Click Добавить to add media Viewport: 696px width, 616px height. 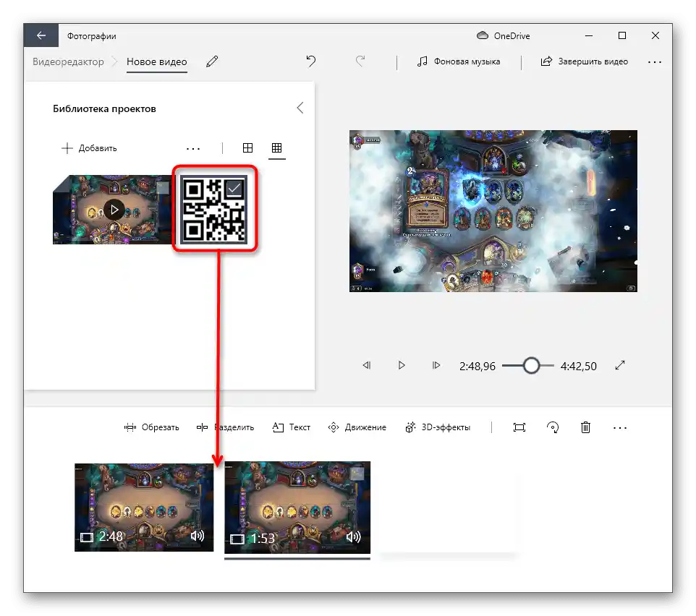[89, 148]
